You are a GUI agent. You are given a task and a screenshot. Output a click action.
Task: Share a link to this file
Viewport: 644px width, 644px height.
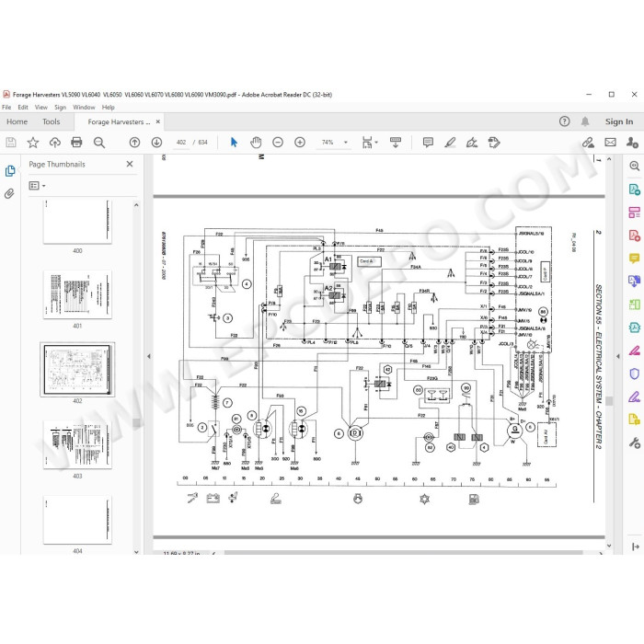588,143
